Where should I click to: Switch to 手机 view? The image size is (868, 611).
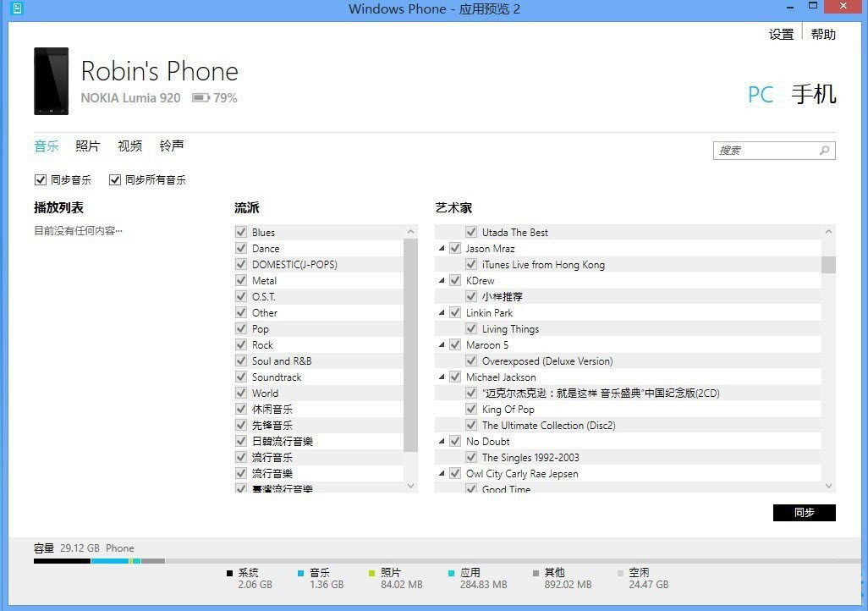point(813,94)
